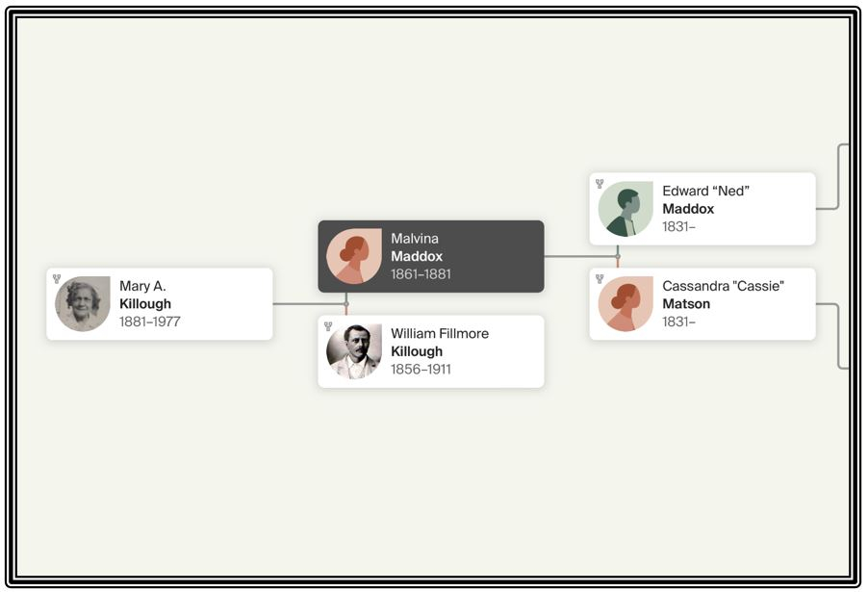
Task: Click William Killough's 1856–1911 dates
Action: [x=421, y=369]
